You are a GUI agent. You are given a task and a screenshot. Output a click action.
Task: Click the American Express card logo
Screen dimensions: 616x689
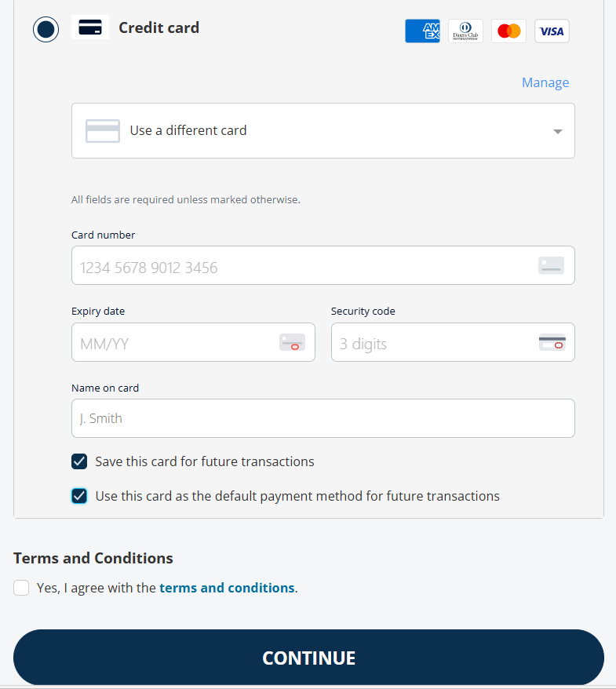422,31
